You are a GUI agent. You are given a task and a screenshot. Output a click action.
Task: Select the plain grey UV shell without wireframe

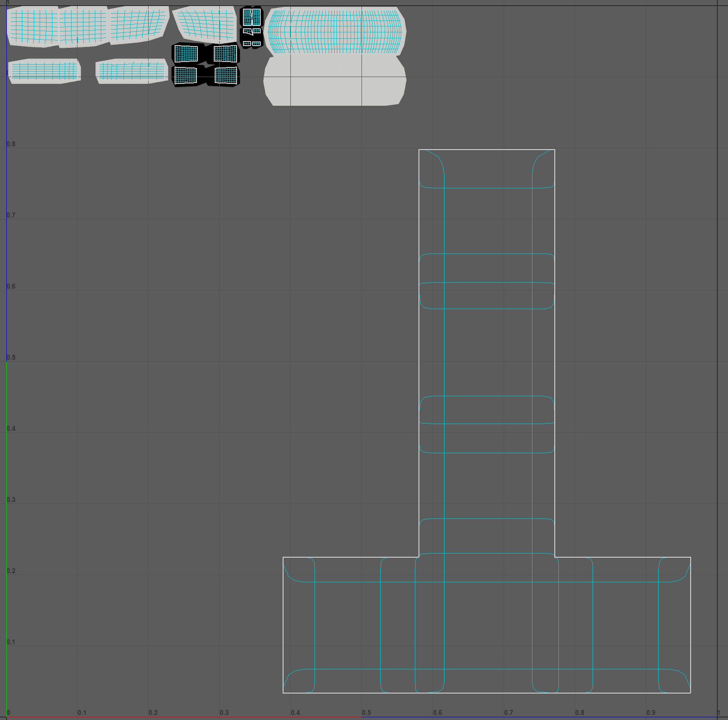[335, 81]
